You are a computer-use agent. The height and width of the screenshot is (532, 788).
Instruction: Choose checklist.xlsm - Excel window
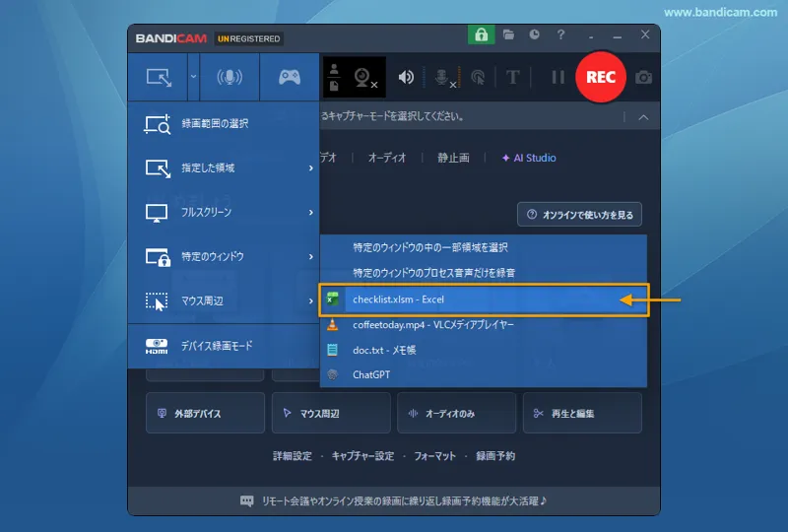(484, 299)
